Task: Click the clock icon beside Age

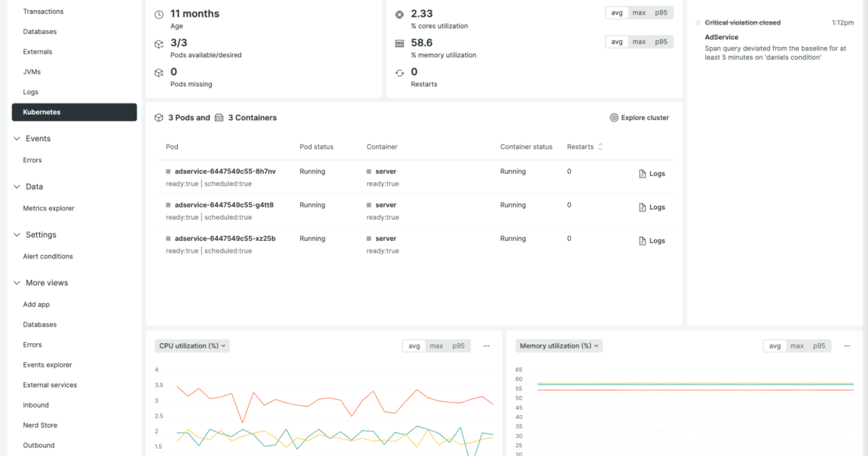Action: 159,13
